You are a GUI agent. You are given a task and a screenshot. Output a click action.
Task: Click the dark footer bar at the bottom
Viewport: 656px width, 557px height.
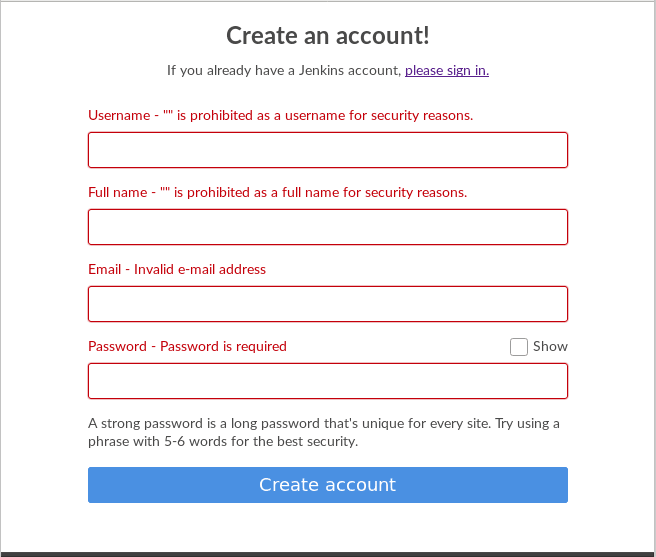click(x=328, y=554)
